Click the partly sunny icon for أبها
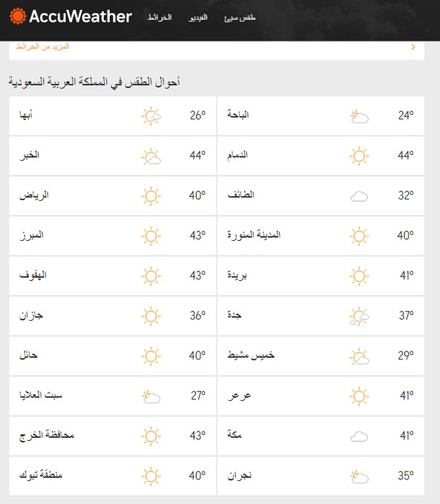The image size is (440, 504). coord(151,116)
